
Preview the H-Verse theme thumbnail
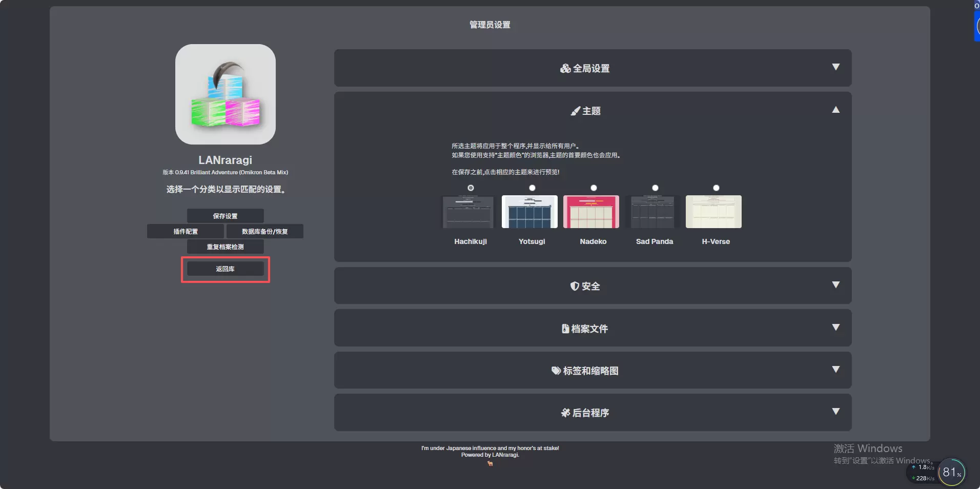coord(713,212)
